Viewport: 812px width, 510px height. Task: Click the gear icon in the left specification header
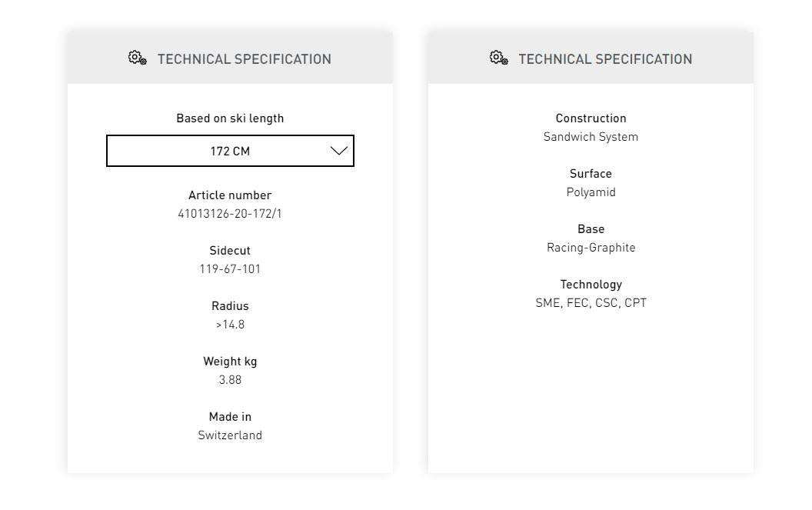(138, 58)
